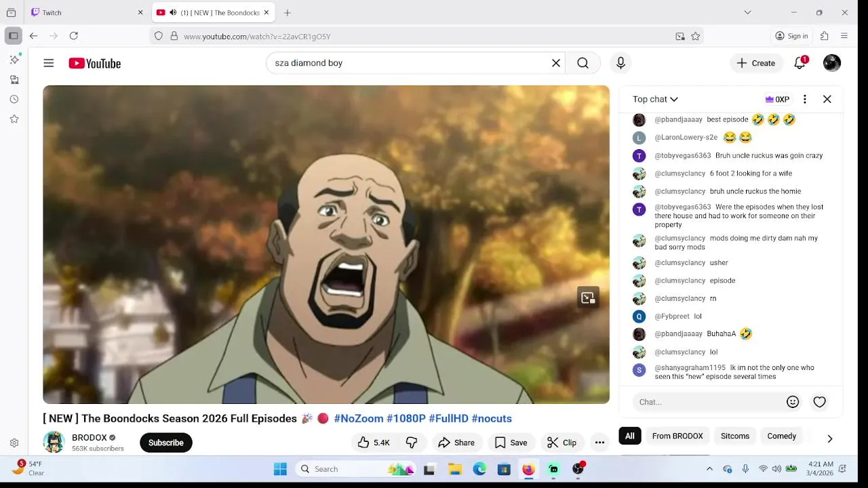The height and width of the screenshot is (488, 868).
Task: Open chat options three-dot menu
Action: [805, 99]
